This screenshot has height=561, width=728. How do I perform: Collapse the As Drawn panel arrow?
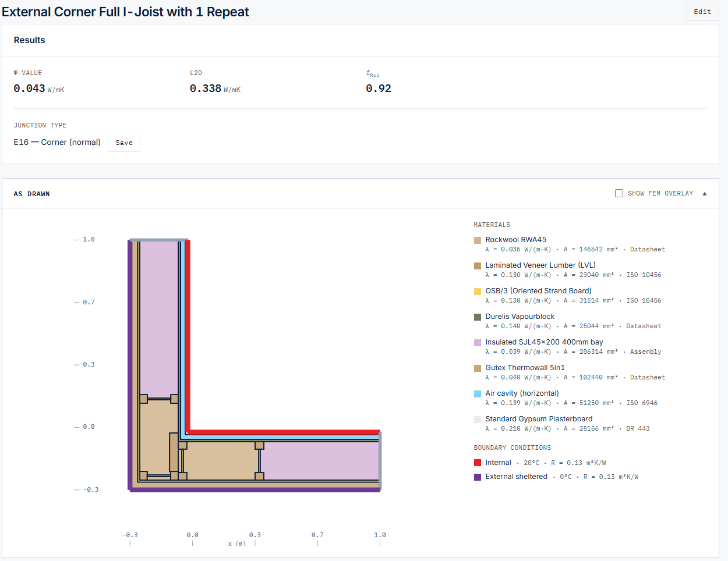pos(705,194)
